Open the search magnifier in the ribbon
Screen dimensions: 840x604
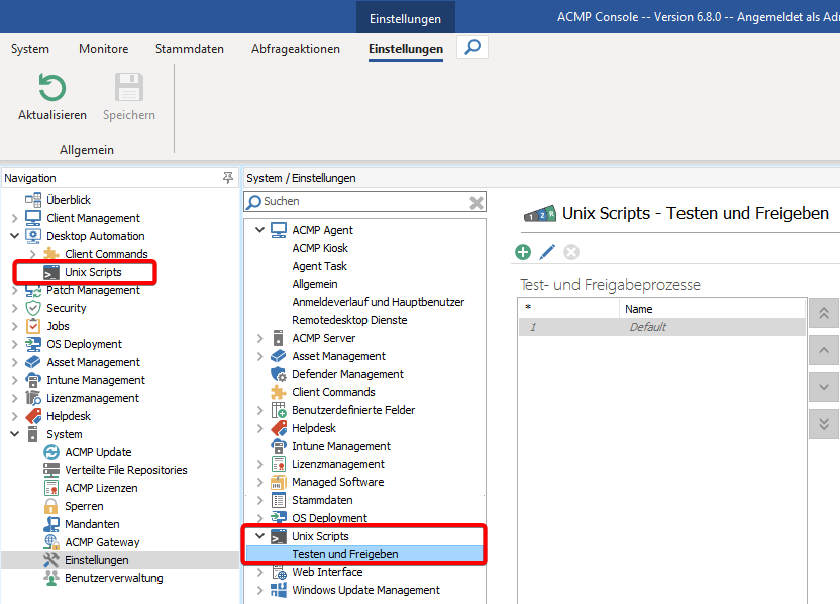tap(470, 47)
